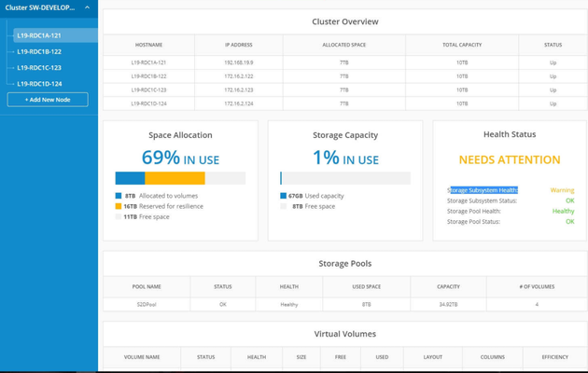Click the Storage Capacity usage bar
This screenshot has width=588, height=373.
pyautogui.click(x=345, y=178)
